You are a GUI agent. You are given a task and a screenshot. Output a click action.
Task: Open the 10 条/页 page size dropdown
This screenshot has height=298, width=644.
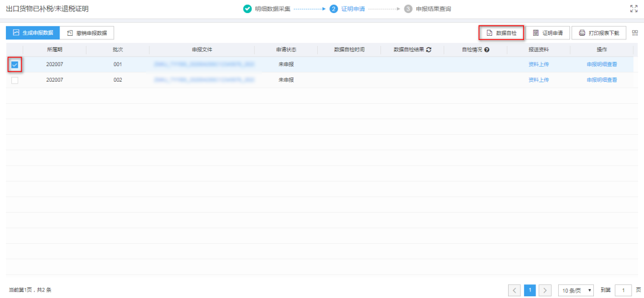click(576, 290)
